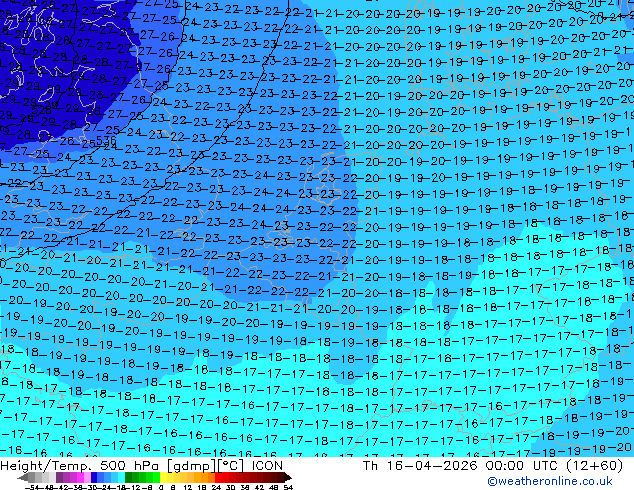Click the dark green legend swatch after -18
The width and height of the screenshot is (634, 490).
(129, 478)
